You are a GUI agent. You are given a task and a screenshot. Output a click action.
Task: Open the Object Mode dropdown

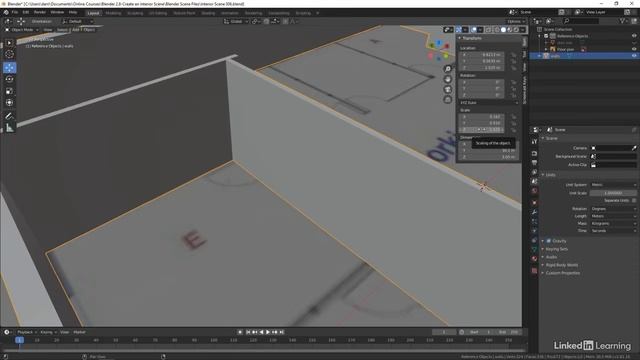pos(22,30)
